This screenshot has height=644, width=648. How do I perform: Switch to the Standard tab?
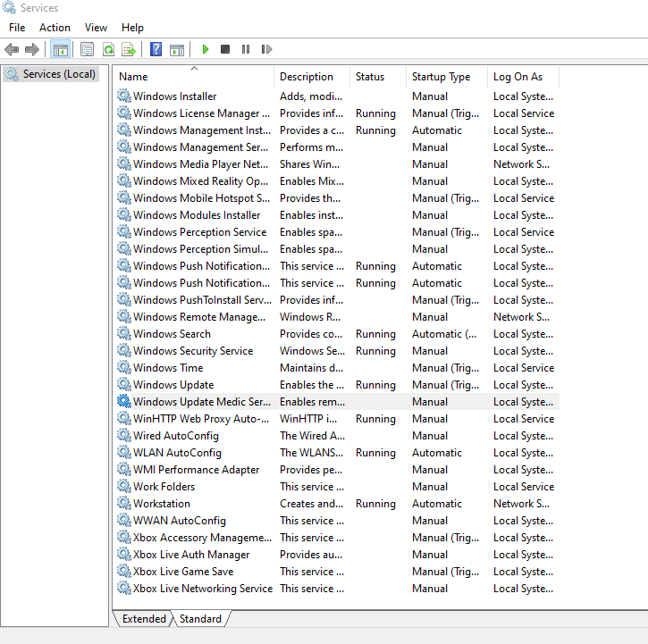pyautogui.click(x=200, y=619)
